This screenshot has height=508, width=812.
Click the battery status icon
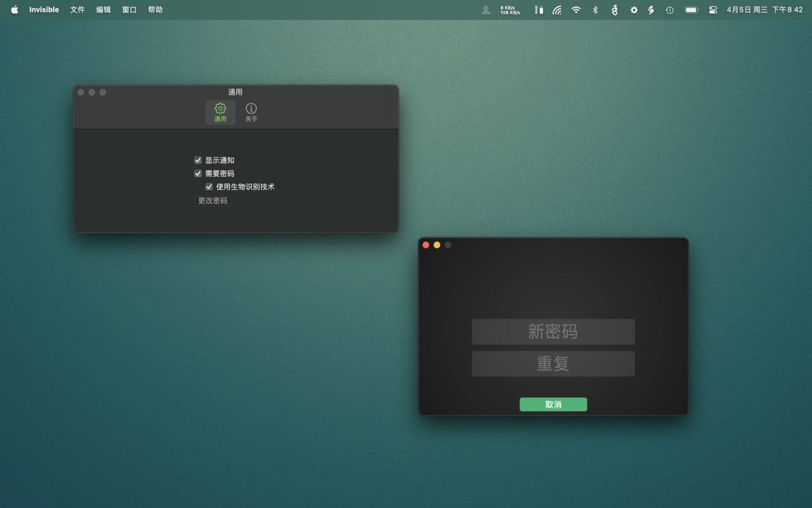click(x=691, y=10)
